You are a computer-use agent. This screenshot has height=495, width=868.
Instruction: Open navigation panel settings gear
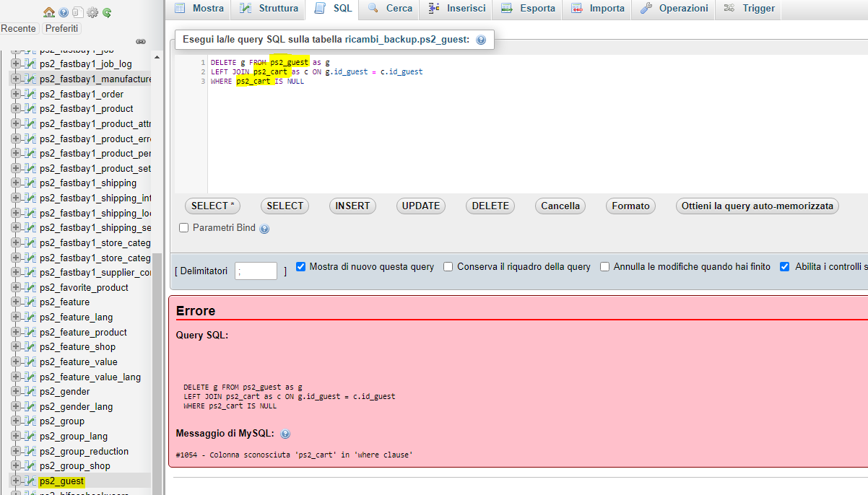(x=92, y=12)
